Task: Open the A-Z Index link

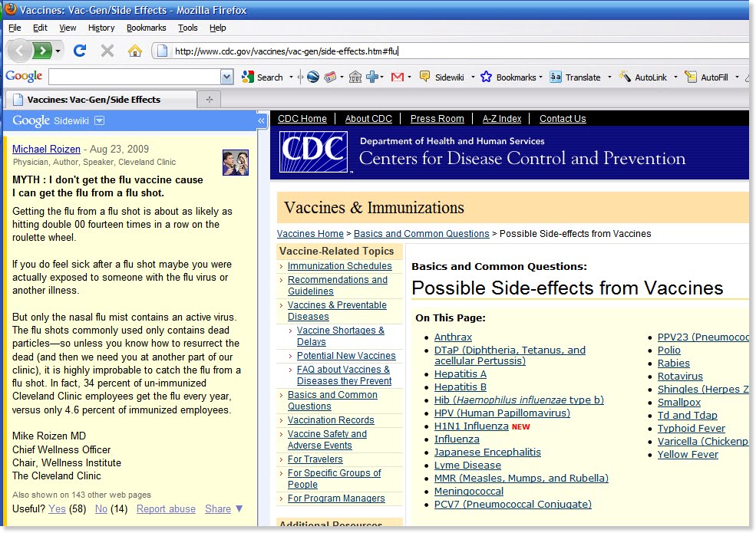Action: pos(501,119)
